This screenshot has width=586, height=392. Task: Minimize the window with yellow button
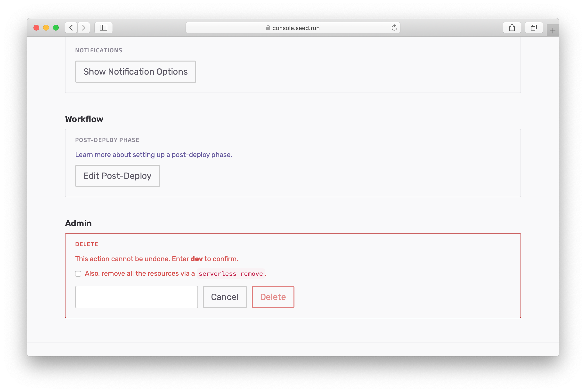pyautogui.click(x=46, y=28)
